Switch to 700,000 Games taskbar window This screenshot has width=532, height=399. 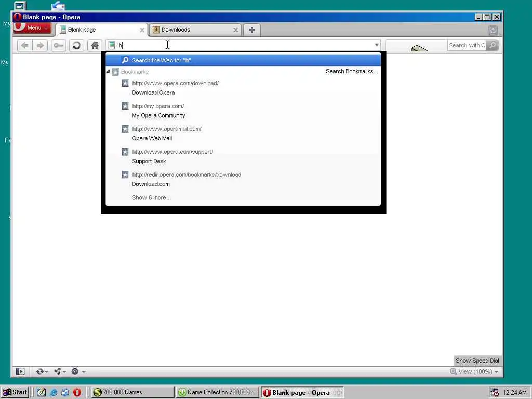(x=132, y=393)
